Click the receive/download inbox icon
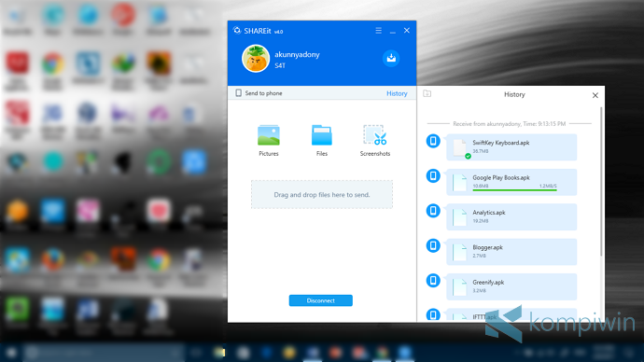The image size is (644, 362). pos(391,58)
